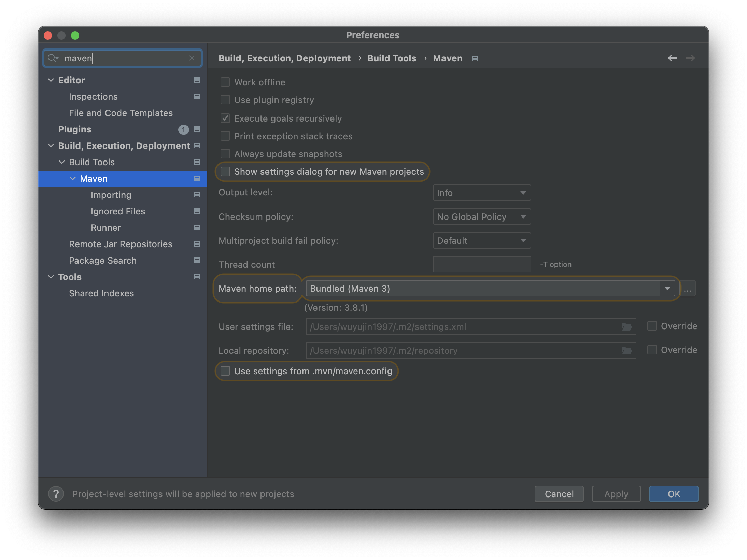
Task: Click the Local repository path field
Action: tap(471, 351)
